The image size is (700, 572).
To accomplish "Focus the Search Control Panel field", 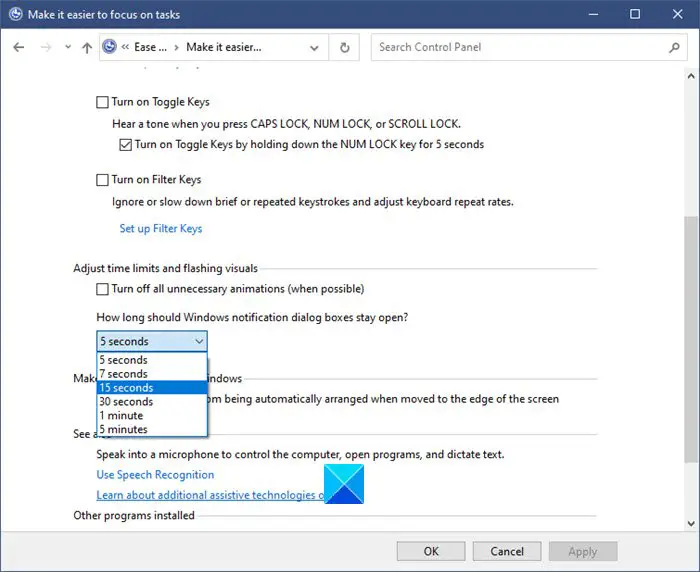I will click(529, 47).
